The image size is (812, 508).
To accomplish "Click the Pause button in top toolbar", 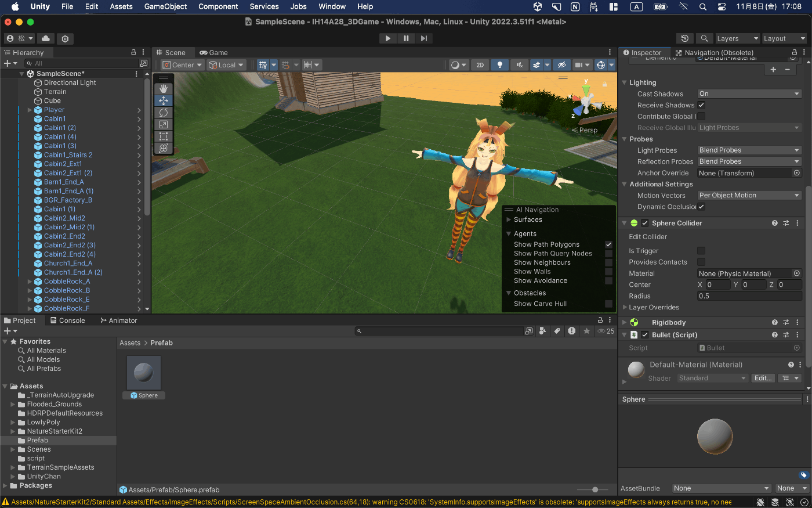I will click(x=406, y=38).
